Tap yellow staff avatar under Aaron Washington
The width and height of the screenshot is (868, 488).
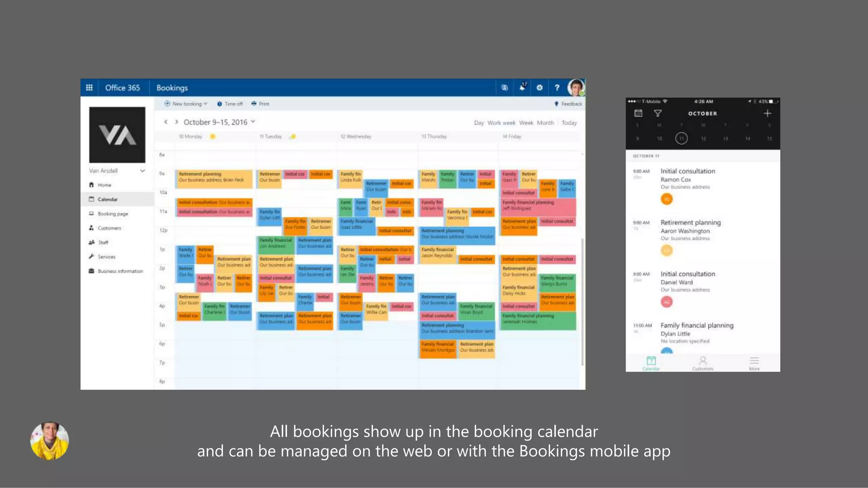coord(667,250)
